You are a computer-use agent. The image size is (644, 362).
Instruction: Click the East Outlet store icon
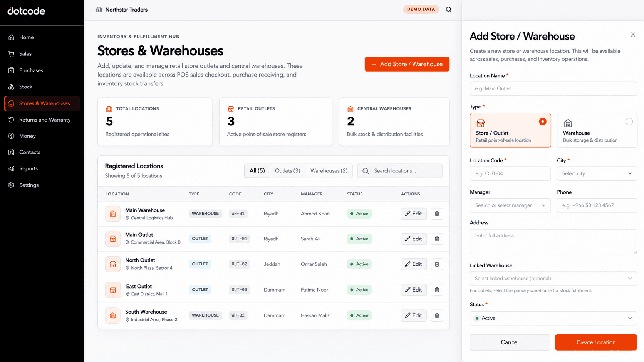tap(113, 290)
